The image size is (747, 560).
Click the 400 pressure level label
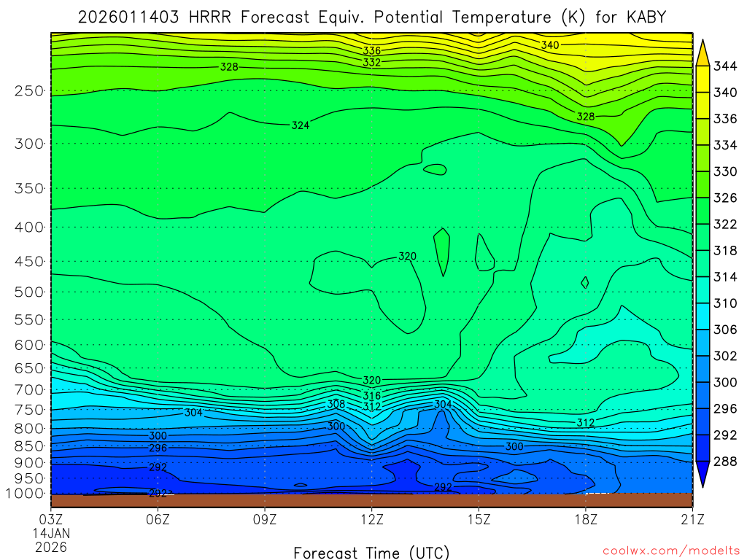[x=29, y=227]
